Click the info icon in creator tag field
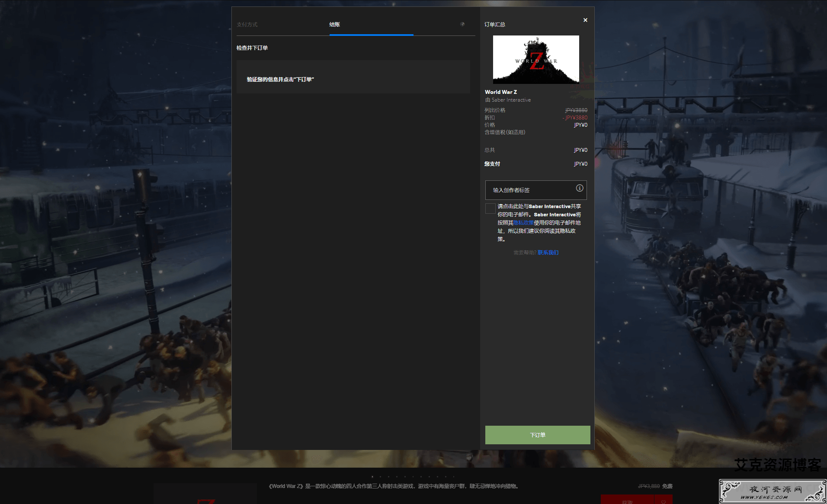827x504 pixels. [x=580, y=188]
